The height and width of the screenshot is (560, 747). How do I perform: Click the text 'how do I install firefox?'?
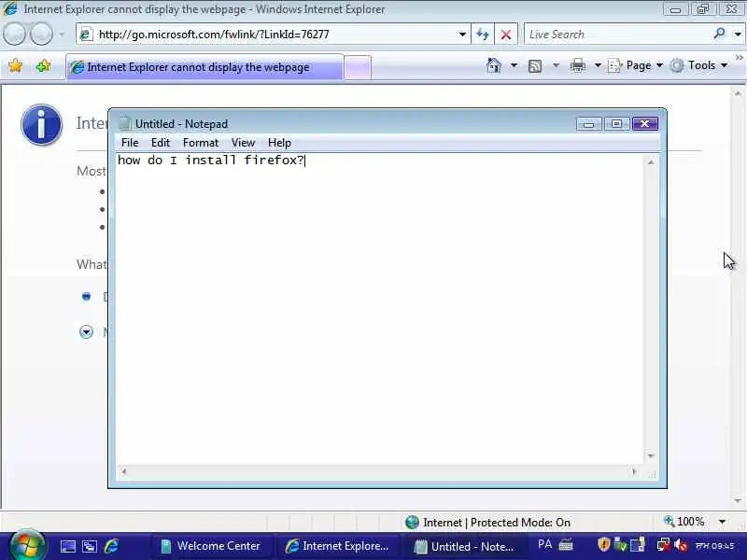click(x=211, y=160)
